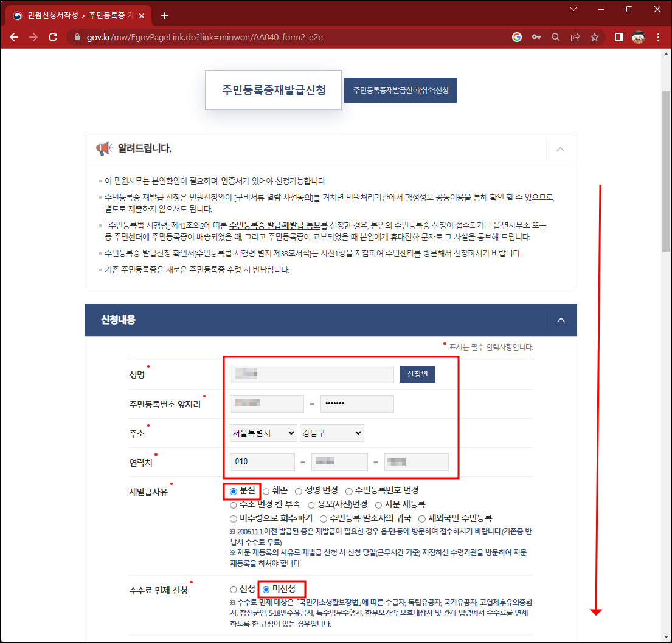Click the site security lock icon
This screenshot has height=643, width=672.
[x=77, y=37]
